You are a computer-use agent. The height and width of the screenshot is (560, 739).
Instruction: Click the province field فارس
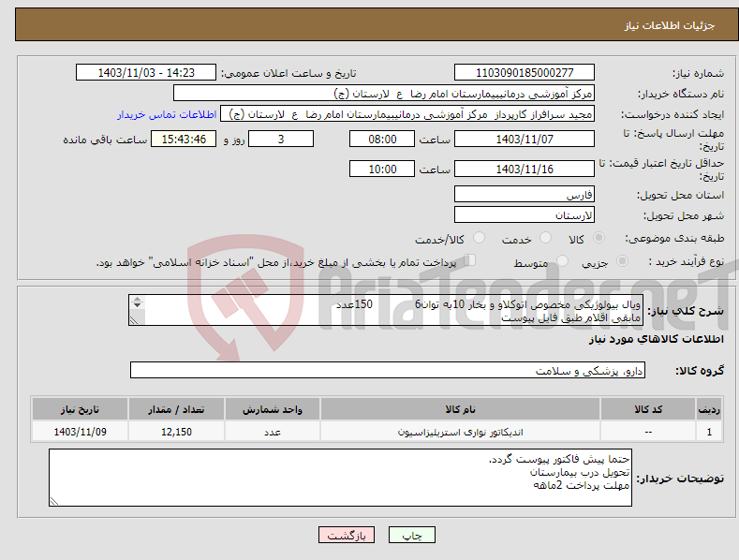[x=525, y=194]
